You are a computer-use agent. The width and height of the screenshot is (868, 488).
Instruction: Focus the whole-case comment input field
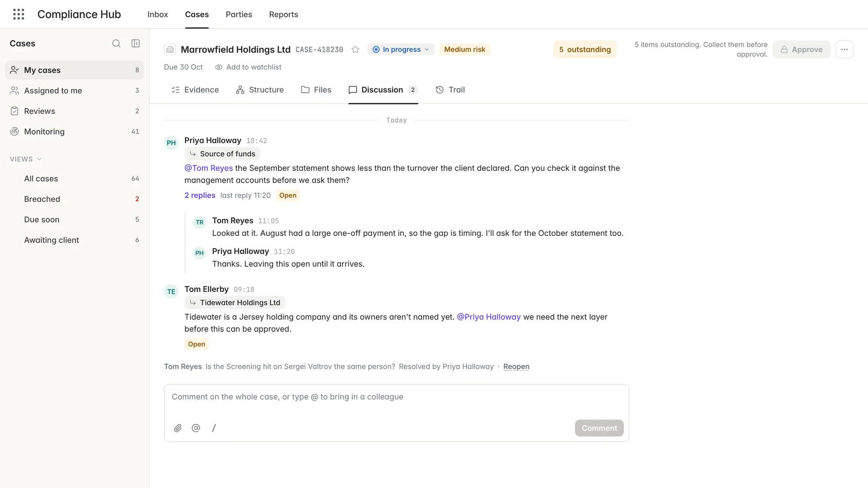tap(396, 397)
